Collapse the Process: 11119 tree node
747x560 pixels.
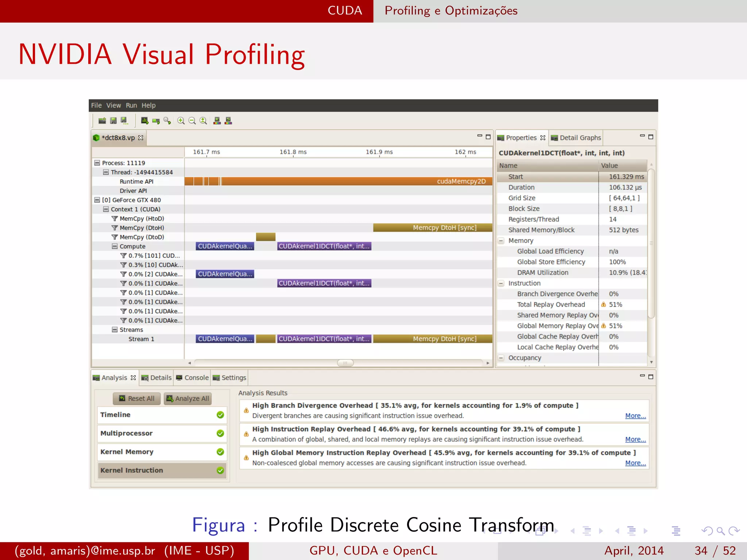97,163
